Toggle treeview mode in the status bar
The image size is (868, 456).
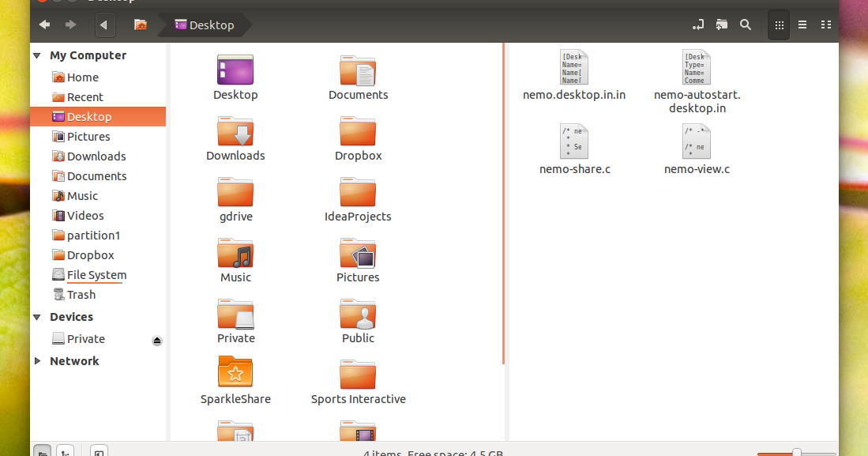click(66, 450)
